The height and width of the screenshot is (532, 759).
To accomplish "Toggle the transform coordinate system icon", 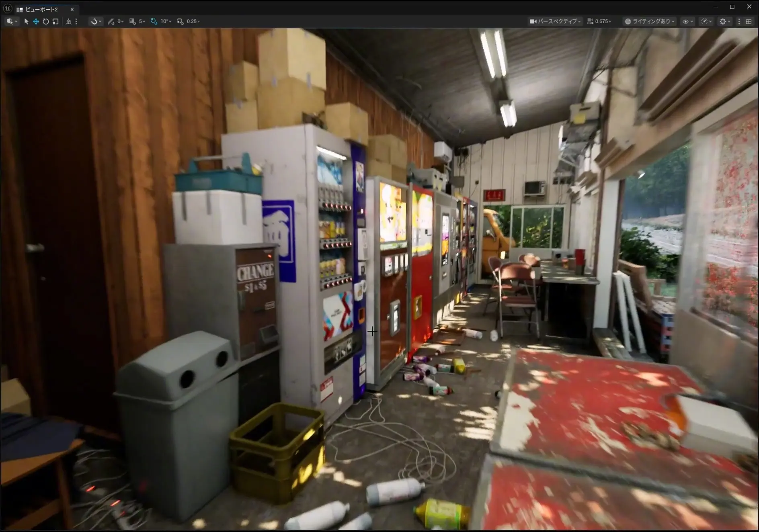I will [69, 21].
